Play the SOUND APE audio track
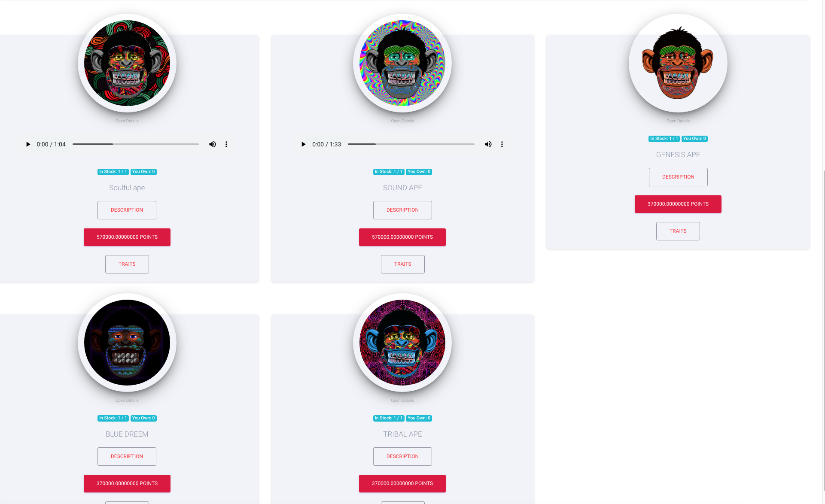The width and height of the screenshot is (825, 504). (x=303, y=144)
